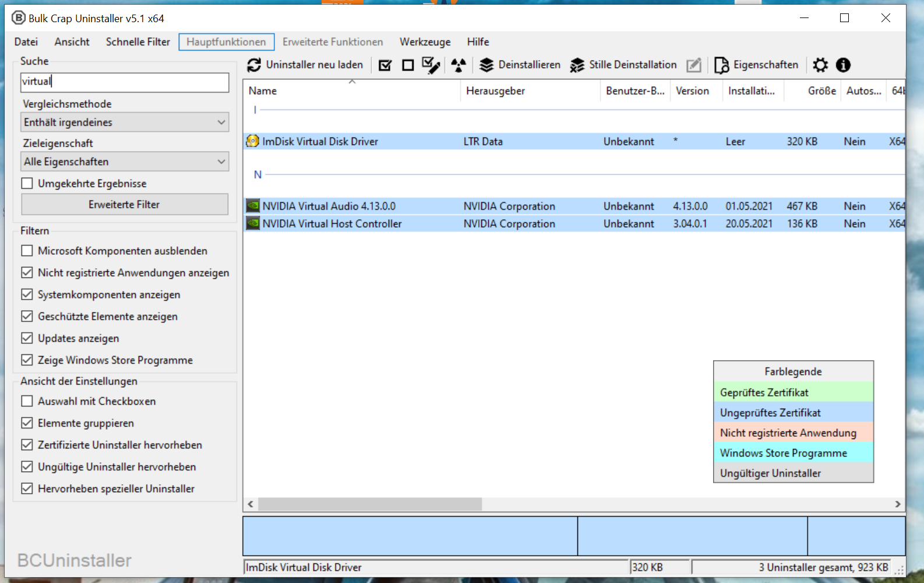Image resolution: width=924 pixels, height=583 pixels.
Task: Sort by the Benutzer-B... column header
Action: (635, 91)
